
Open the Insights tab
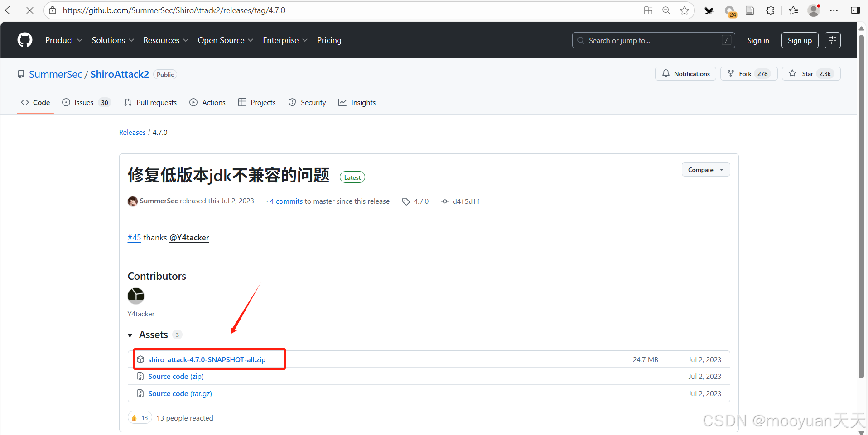pos(357,103)
